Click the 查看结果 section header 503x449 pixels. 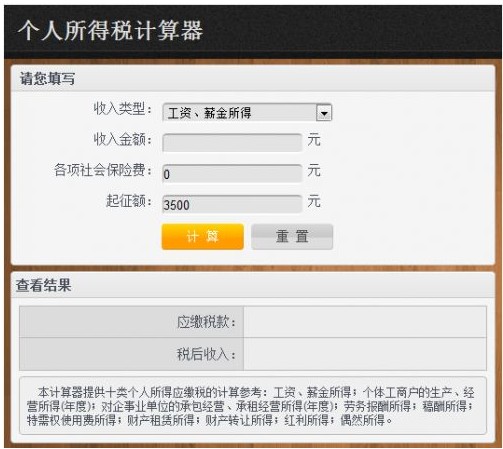pos(44,285)
